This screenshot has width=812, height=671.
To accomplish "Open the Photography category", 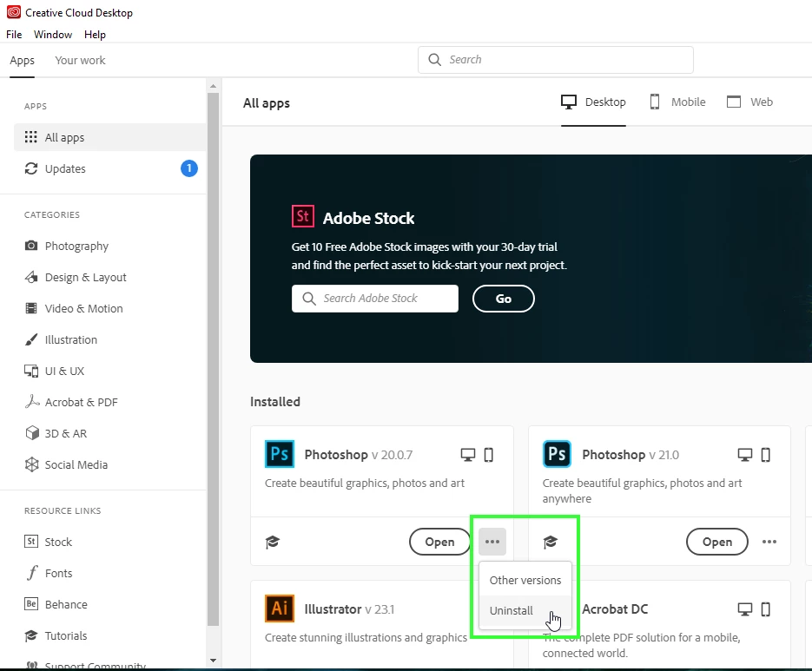I will pos(76,246).
